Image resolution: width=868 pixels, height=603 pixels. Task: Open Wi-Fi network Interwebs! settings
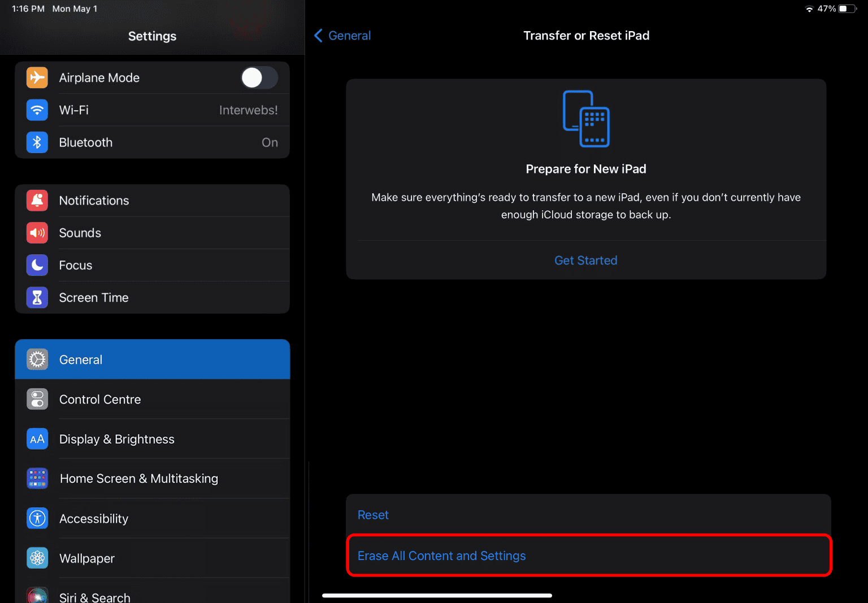click(x=248, y=110)
